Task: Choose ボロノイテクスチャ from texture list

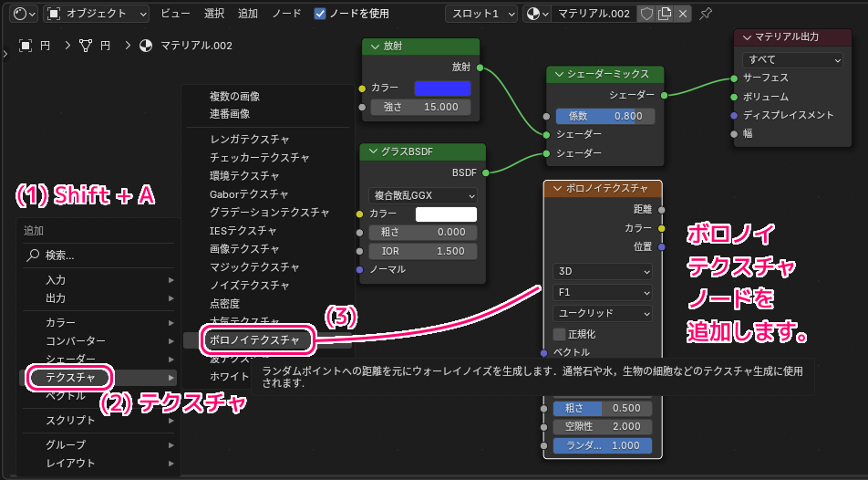Action: coord(267,340)
